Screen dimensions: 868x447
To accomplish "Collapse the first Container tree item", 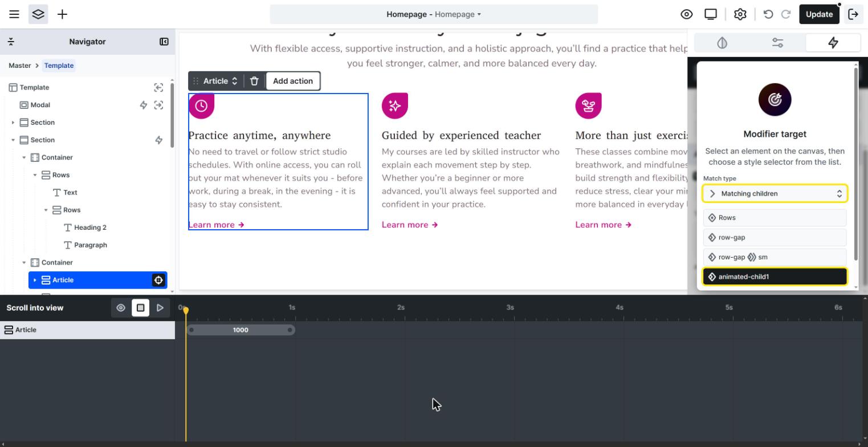I will click(24, 157).
